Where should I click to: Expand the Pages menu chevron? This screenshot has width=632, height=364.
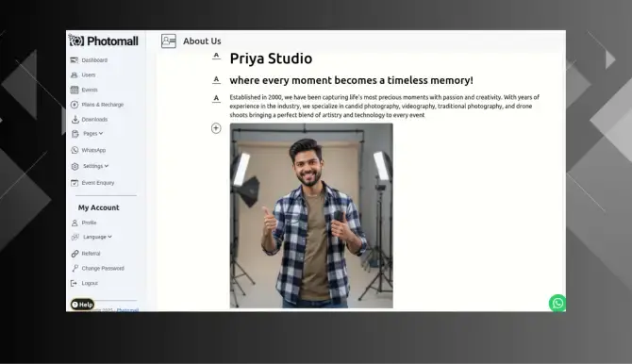click(x=101, y=133)
